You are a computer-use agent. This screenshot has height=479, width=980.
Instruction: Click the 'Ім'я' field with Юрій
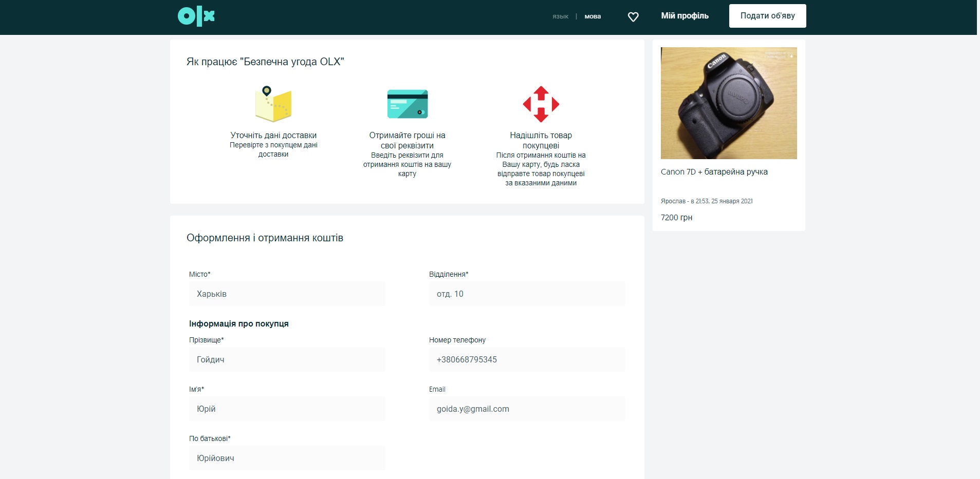[x=287, y=409]
